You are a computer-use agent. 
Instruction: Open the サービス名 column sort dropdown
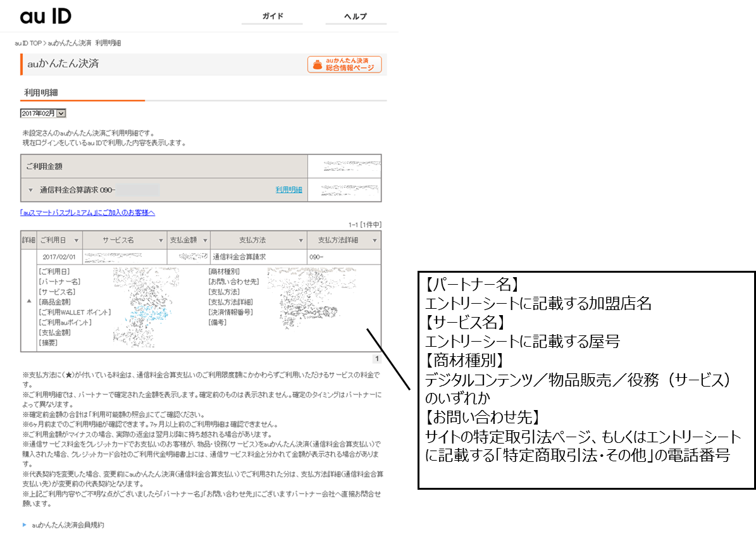pos(161,240)
